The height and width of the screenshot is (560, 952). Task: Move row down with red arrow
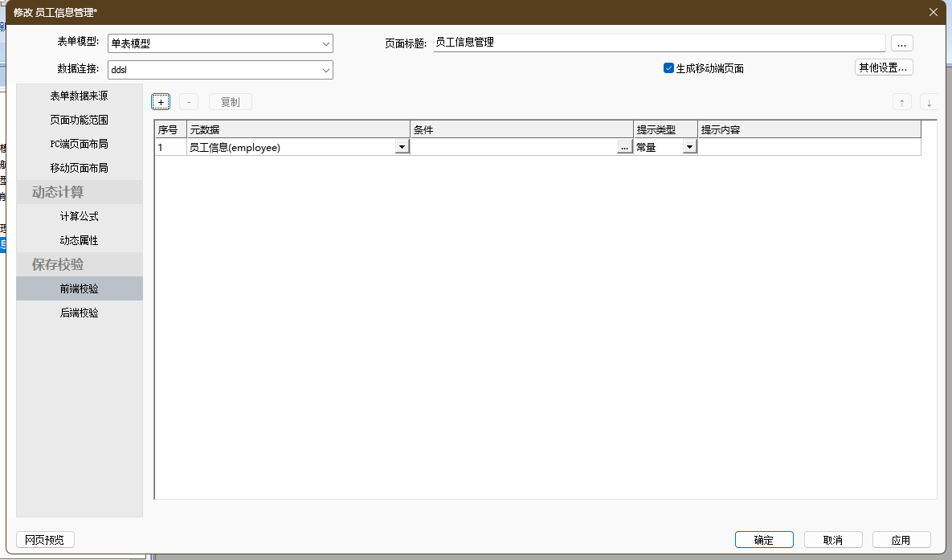(x=929, y=102)
